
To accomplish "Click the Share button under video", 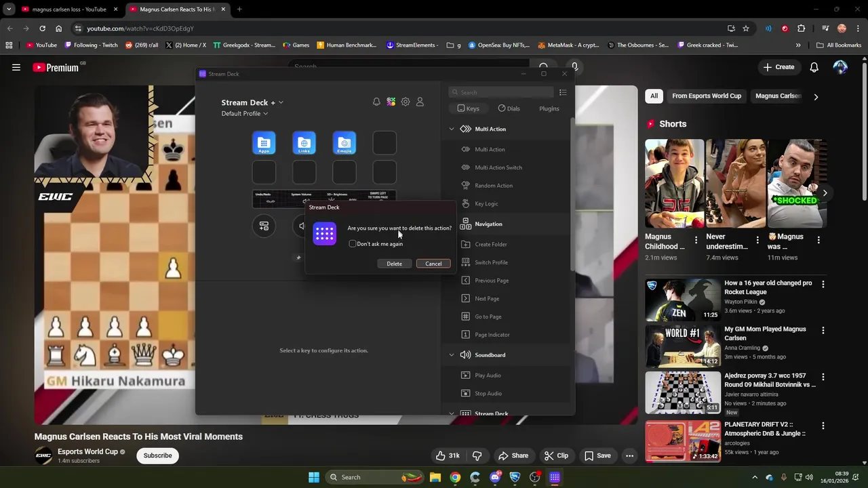I will (x=513, y=455).
